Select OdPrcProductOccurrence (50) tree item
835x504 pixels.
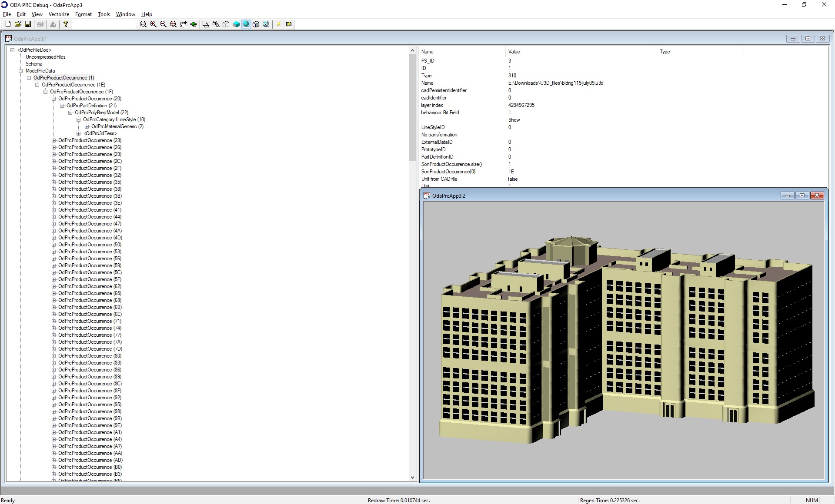pyautogui.click(x=90, y=245)
